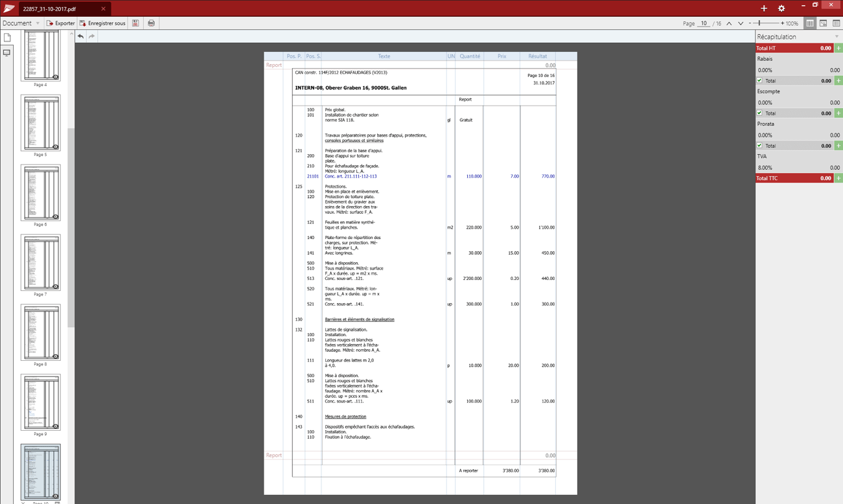Toggle the Escompte Total checkbox
The image size is (843, 504).
[760, 113]
